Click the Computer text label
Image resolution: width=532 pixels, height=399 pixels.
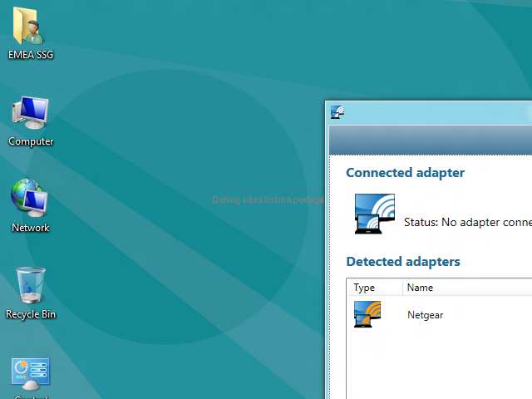[x=31, y=141]
